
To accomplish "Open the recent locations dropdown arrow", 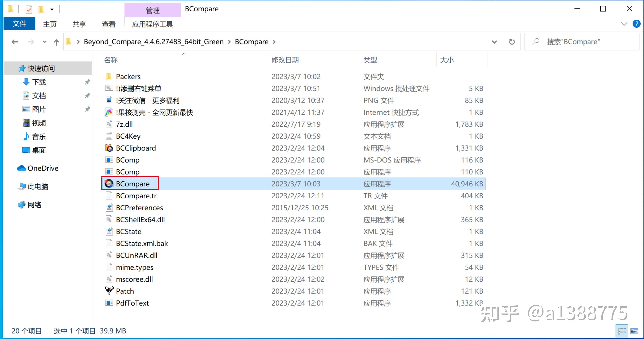I will [45, 42].
